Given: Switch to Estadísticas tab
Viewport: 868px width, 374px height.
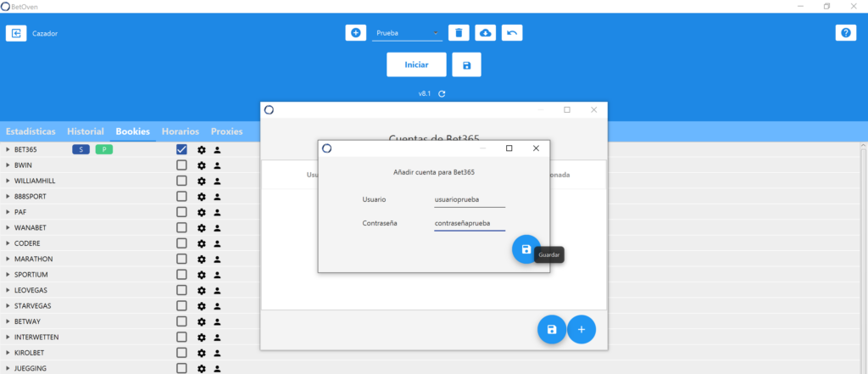Looking at the screenshot, I should [31, 131].
